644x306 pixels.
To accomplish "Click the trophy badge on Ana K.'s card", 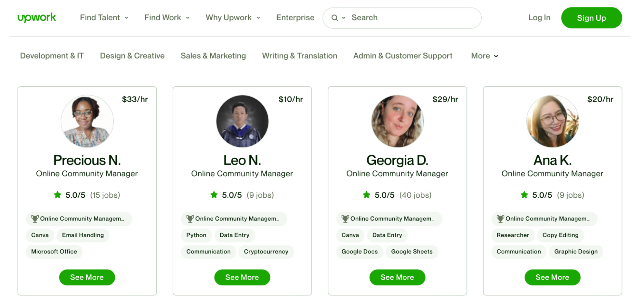I will click(500, 219).
